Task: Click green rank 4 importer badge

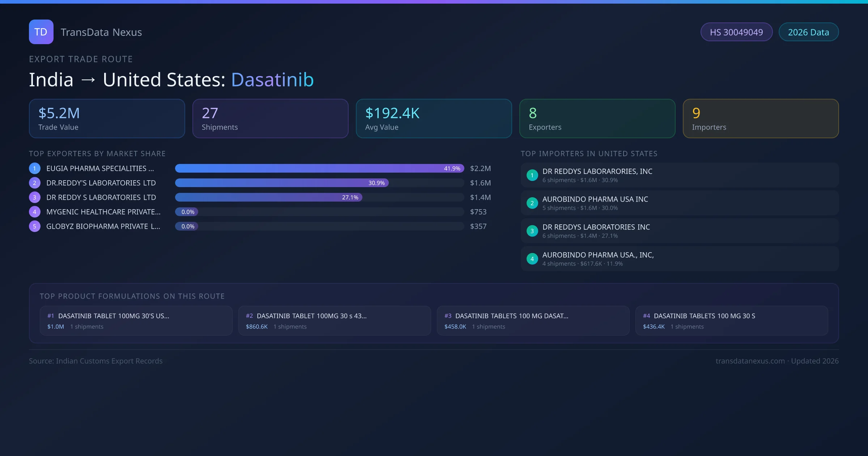Action: tap(532, 259)
